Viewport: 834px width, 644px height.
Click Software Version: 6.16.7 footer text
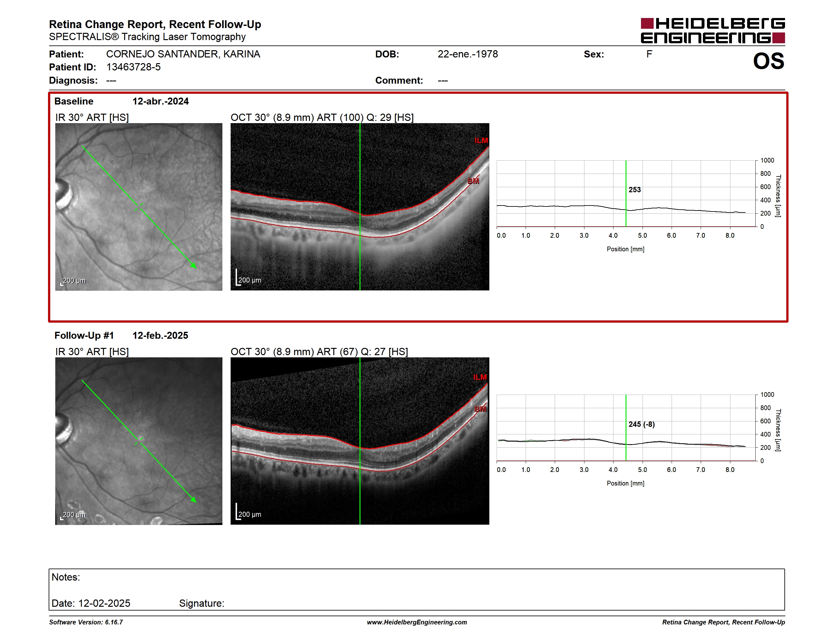click(86, 622)
